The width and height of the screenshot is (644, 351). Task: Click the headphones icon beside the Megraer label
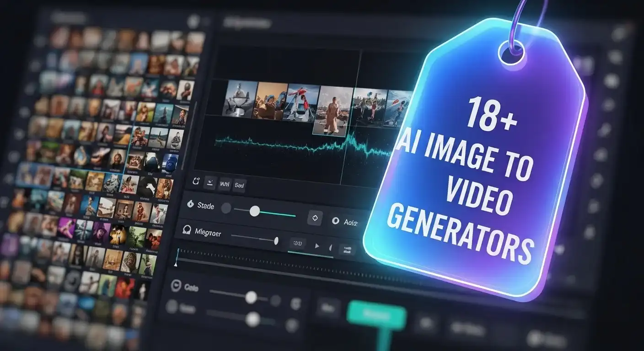(x=187, y=231)
